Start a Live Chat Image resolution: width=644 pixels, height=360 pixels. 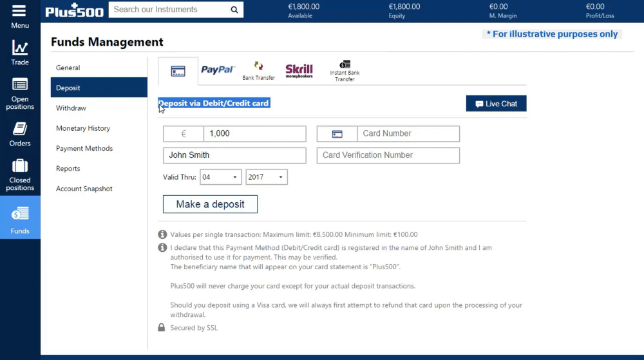(x=496, y=104)
